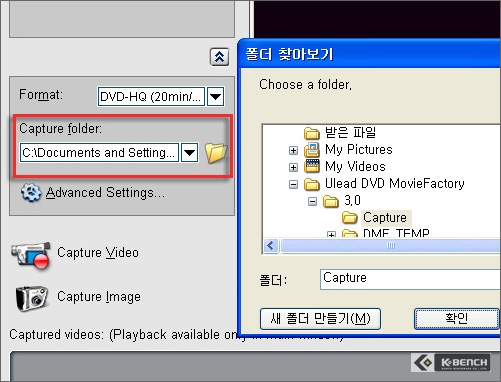Click the 3.0 folder icon
The height and width of the screenshot is (382, 501).
click(331, 201)
